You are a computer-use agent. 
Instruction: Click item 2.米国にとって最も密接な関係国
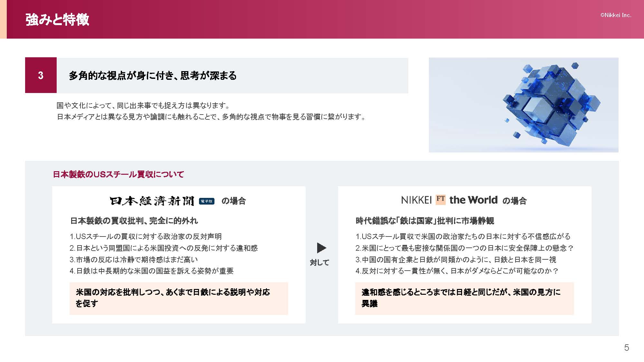(464, 248)
